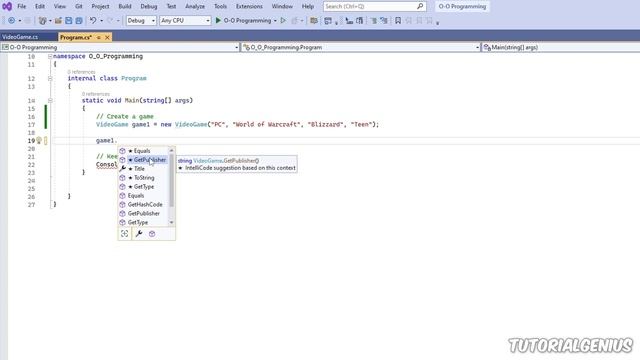Click the New Project icon
This screenshot has height=360, width=640.
(x=42, y=20)
